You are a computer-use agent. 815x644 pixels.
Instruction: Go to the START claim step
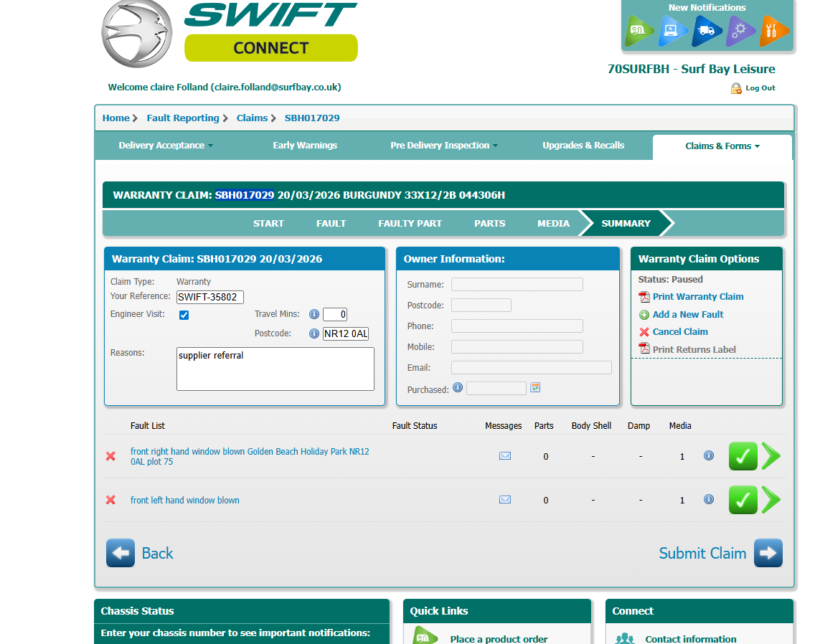point(269,224)
